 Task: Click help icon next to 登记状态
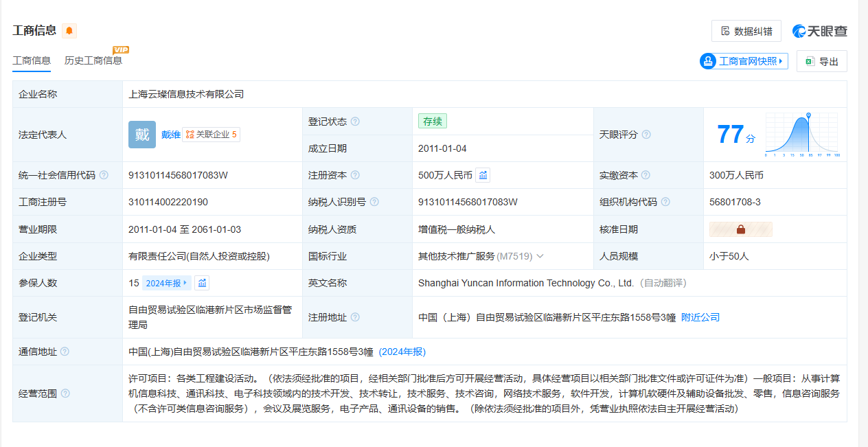pos(355,122)
